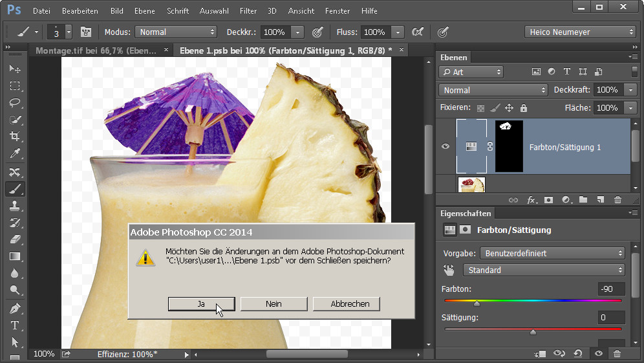Viewport: 644px width, 363px height.
Task: Open the Art layer filter dropdown
Action: pos(471,72)
